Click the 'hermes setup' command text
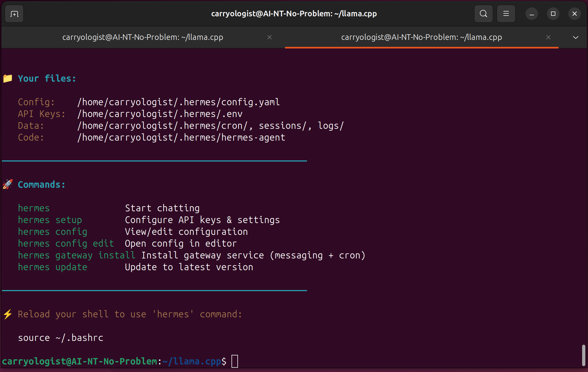The image size is (588, 372). 50,220
